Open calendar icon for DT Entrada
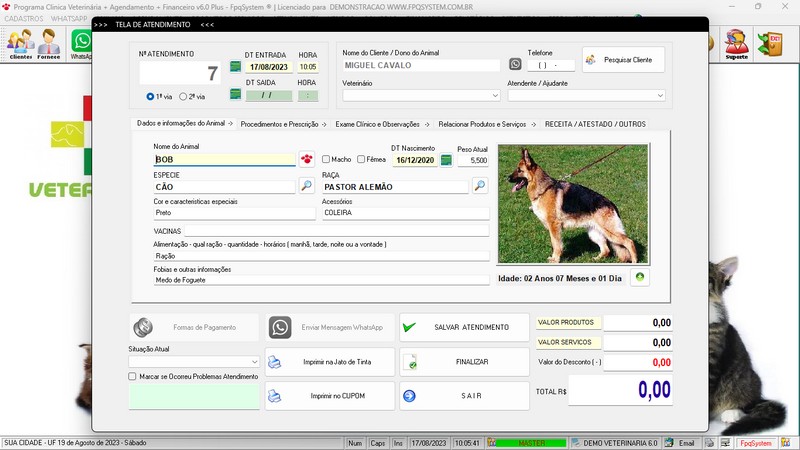Viewport: 800px width, 450px height. (x=235, y=66)
